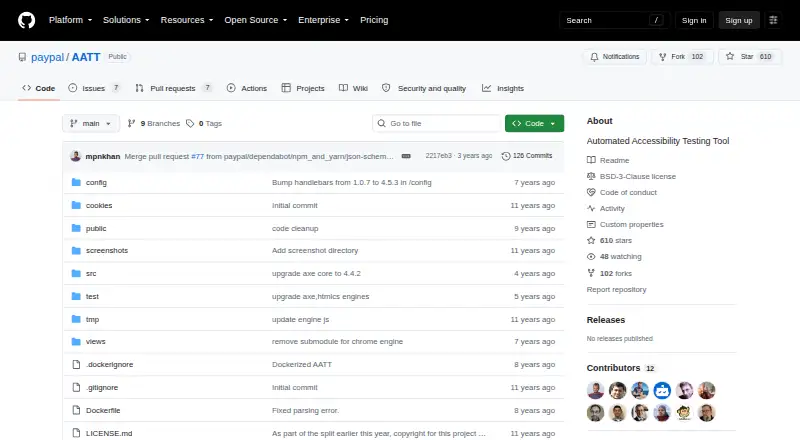Open the Wiki tab
Image resolution: width=800 pixels, height=440 pixels.
(354, 88)
